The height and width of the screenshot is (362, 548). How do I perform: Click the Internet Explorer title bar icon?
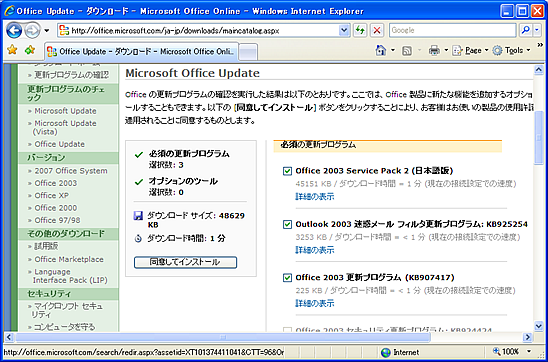[x=9, y=11]
